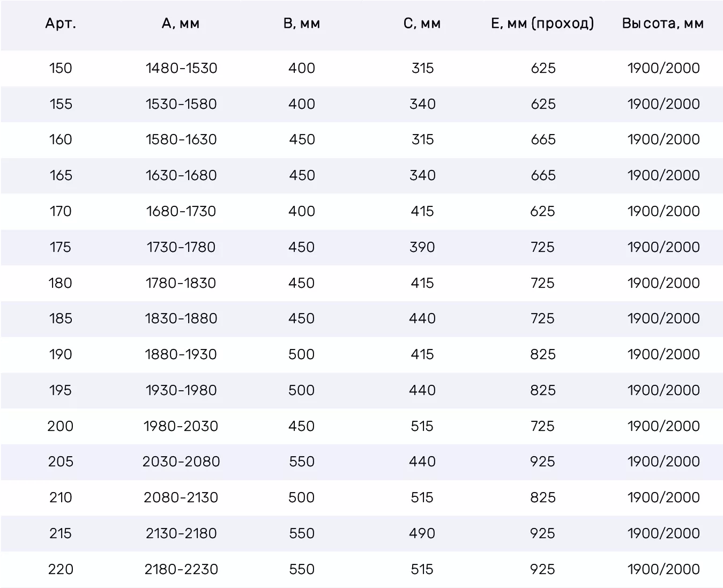Click C value 490 in row 215
The image size is (723, 588).
pyautogui.click(x=422, y=533)
